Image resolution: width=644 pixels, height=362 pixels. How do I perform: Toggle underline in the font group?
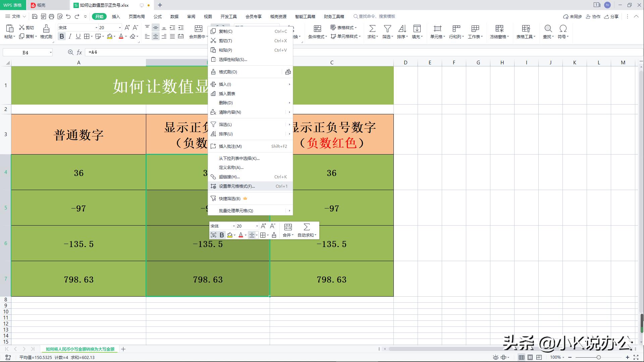pos(78,37)
